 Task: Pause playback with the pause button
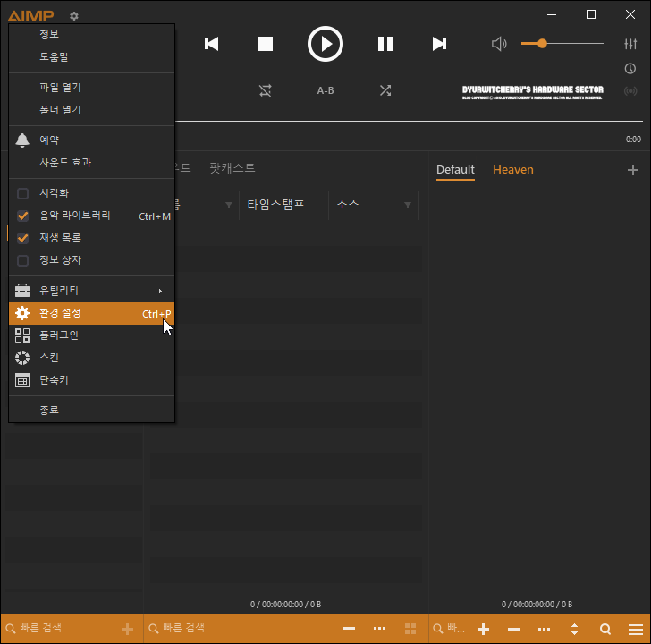pyautogui.click(x=385, y=44)
